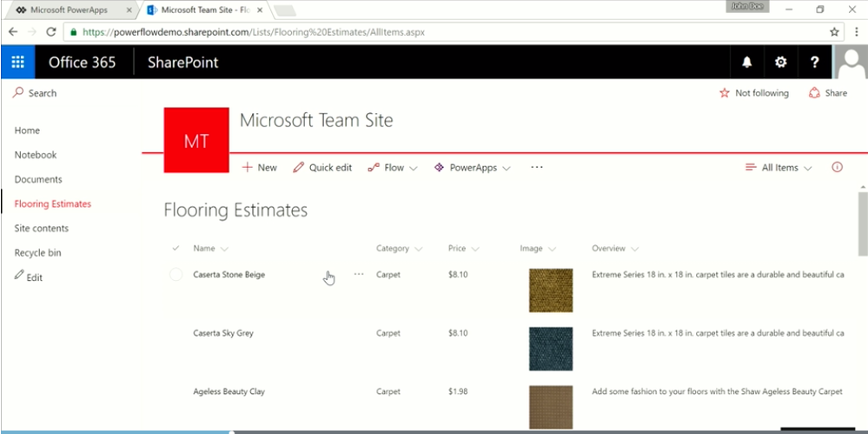Open Site contents in the left navigation
The width and height of the screenshot is (868, 434).
tap(42, 228)
